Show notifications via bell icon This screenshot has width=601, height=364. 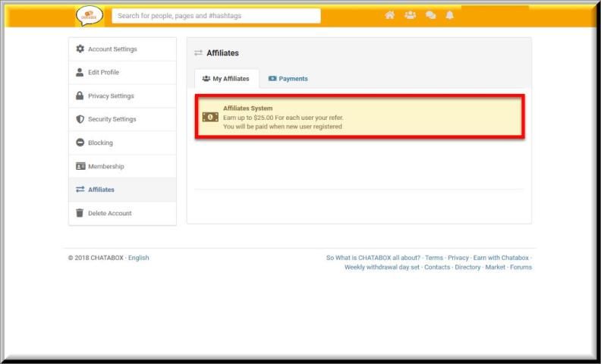coord(449,15)
